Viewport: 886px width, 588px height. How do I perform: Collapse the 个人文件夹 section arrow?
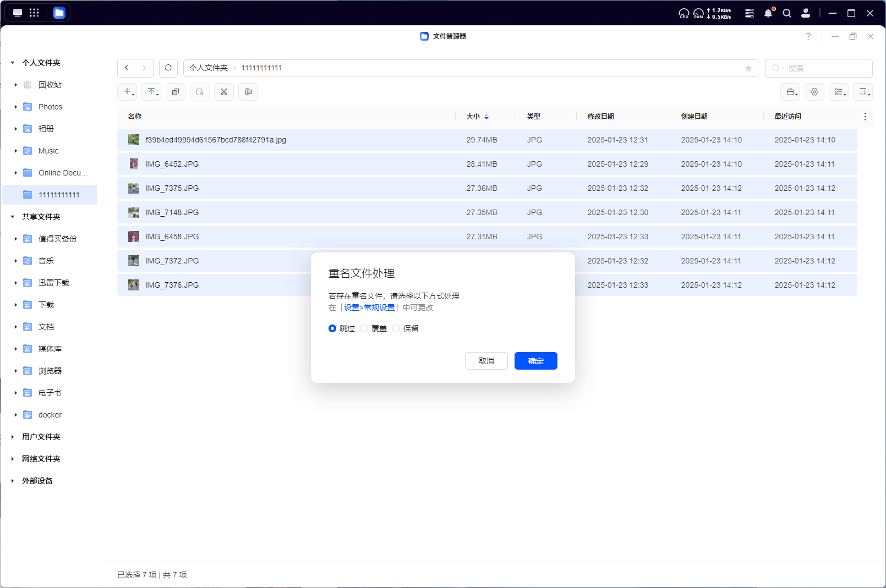click(x=13, y=63)
